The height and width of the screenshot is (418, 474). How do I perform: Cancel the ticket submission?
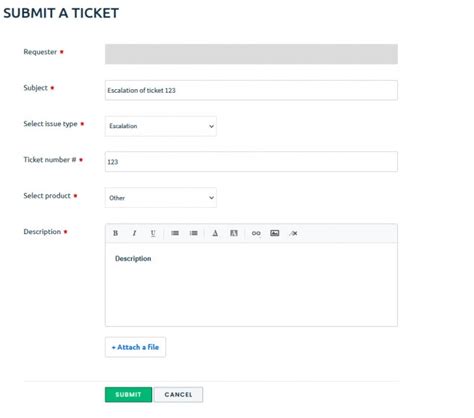click(x=178, y=395)
